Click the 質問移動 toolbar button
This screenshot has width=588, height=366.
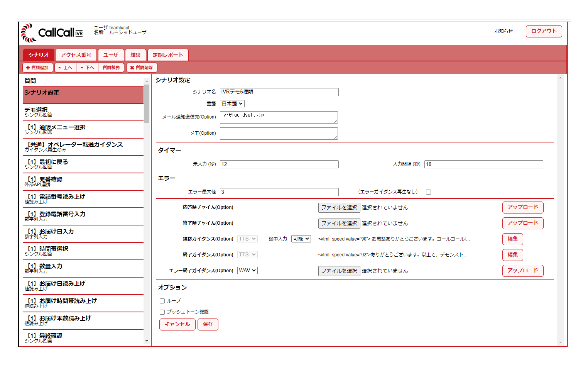pyautogui.click(x=111, y=68)
